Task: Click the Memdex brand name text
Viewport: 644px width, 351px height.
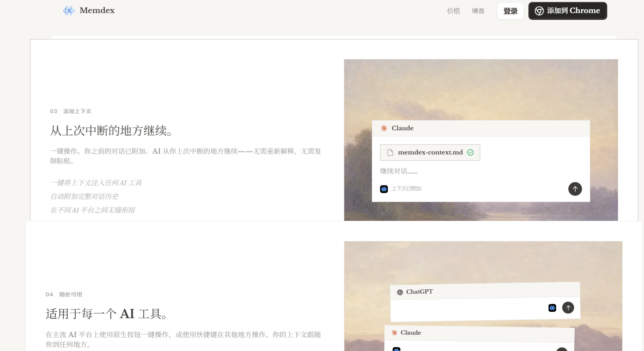Action: pyautogui.click(x=97, y=11)
